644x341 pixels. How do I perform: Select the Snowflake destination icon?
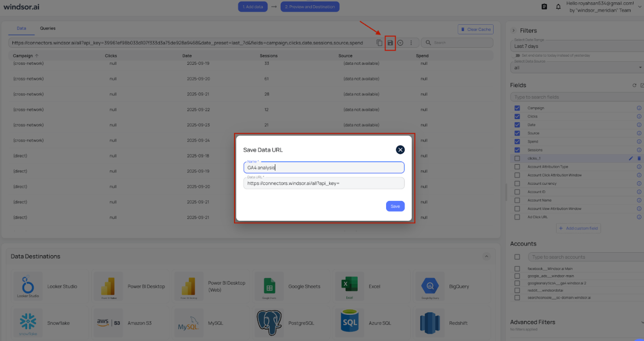28,322
